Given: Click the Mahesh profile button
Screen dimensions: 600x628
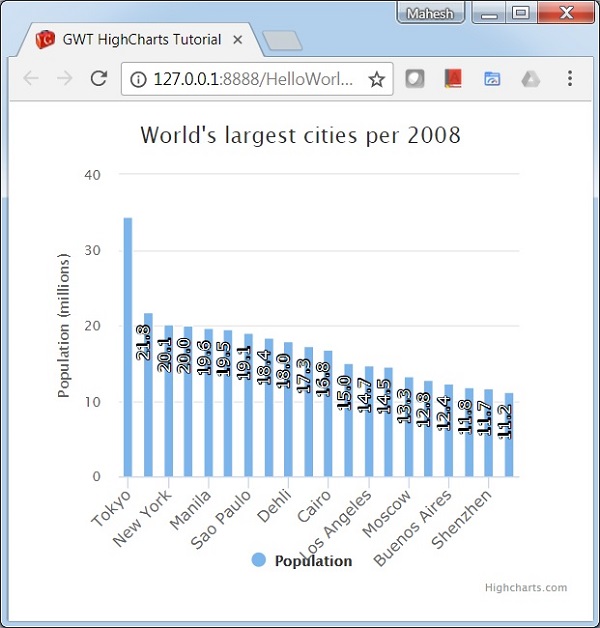Looking at the screenshot, I should pos(431,13).
